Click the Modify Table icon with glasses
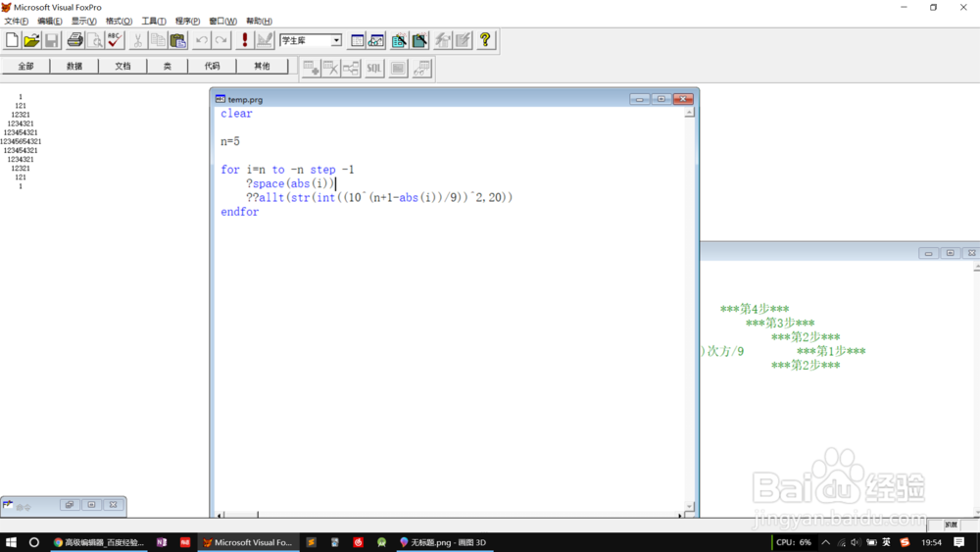980x552 pixels. [x=421, y=68]
